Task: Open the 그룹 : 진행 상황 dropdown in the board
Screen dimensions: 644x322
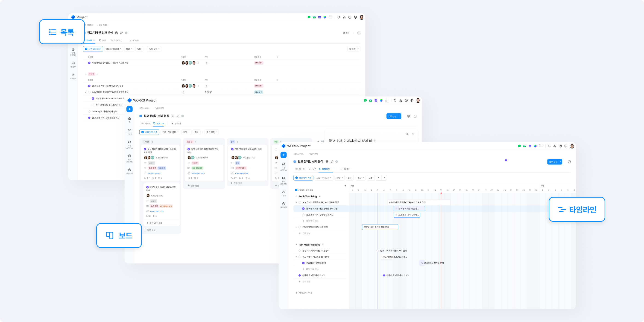Action: 170,132
